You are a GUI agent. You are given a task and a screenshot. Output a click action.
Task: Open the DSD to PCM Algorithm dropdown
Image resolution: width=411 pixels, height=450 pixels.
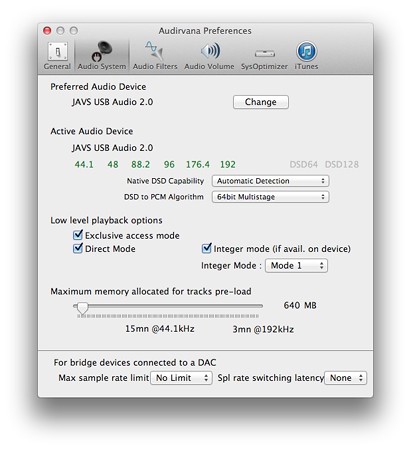[270, 197]
